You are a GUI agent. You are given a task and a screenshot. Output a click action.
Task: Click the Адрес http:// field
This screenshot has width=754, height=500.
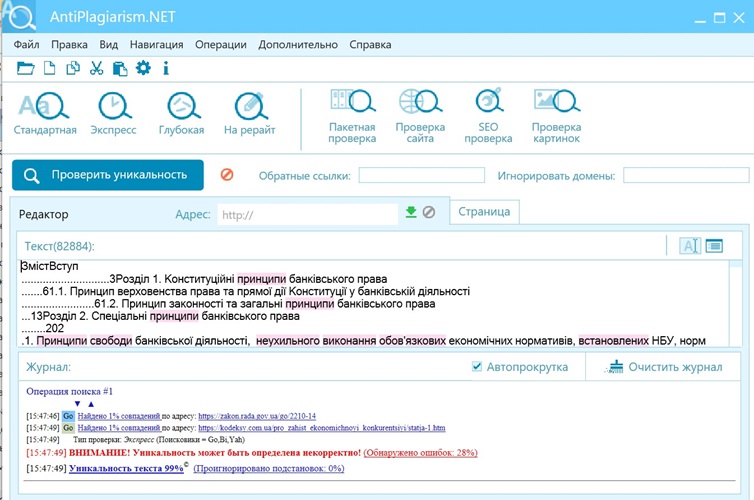pyautogui.click(x=308, y=214)
